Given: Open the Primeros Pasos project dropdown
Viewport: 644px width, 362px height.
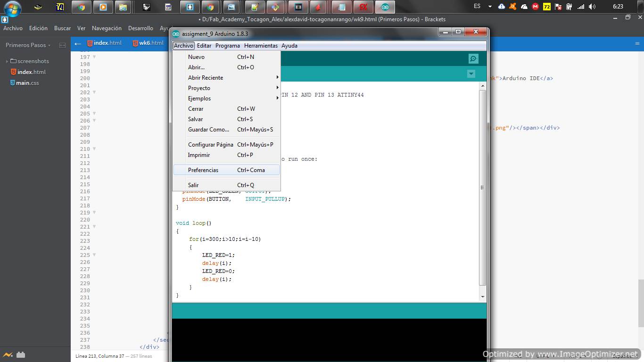Looking at the screenshot, I should tap(28, 45).
